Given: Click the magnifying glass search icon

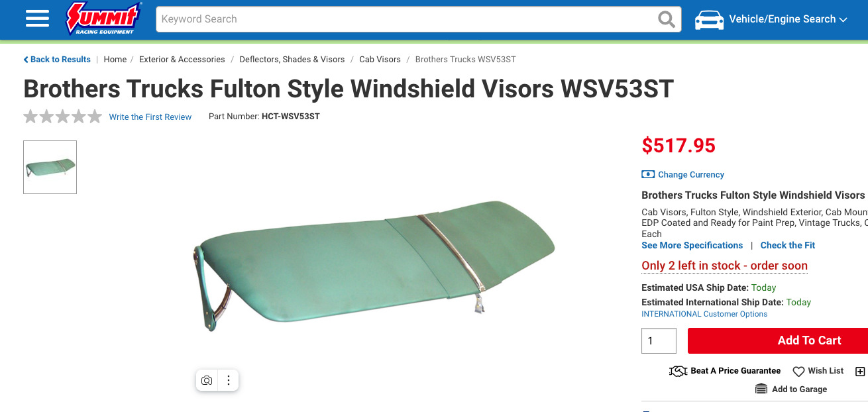Looking at the screenshot, I should tap(667, 19).
